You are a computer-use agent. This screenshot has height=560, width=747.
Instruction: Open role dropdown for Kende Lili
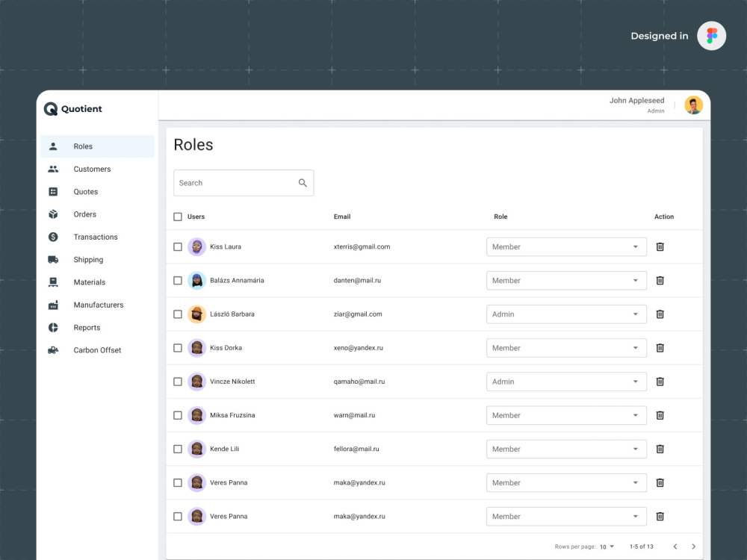[566, 449]
